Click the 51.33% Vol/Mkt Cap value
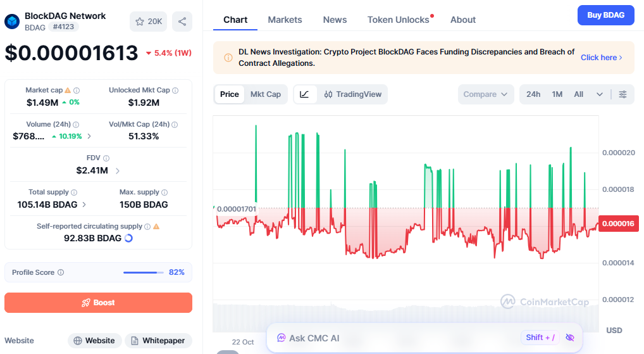The height and width of the screenshot is (354, 644). 144,136
